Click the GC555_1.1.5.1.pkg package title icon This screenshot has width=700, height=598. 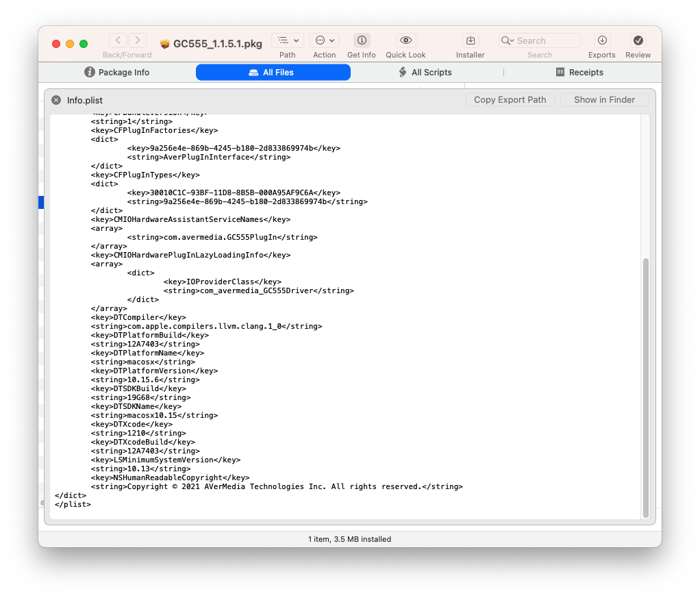[x=165, y=44]
